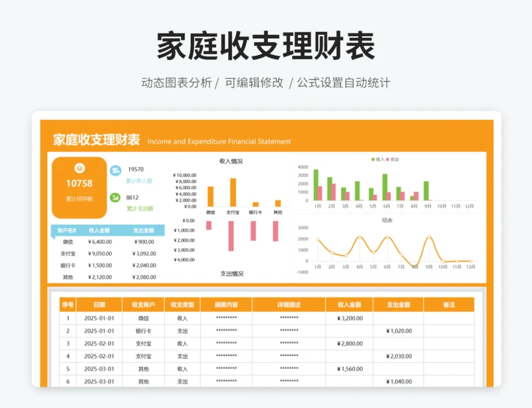Click the green January bar in monthly chart

(x=316, y=185)
